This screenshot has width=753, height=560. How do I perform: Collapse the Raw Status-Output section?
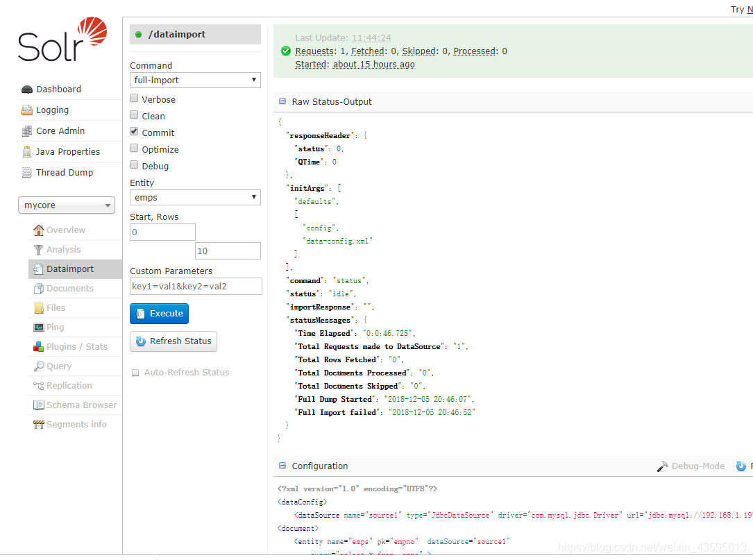[282, 101]
